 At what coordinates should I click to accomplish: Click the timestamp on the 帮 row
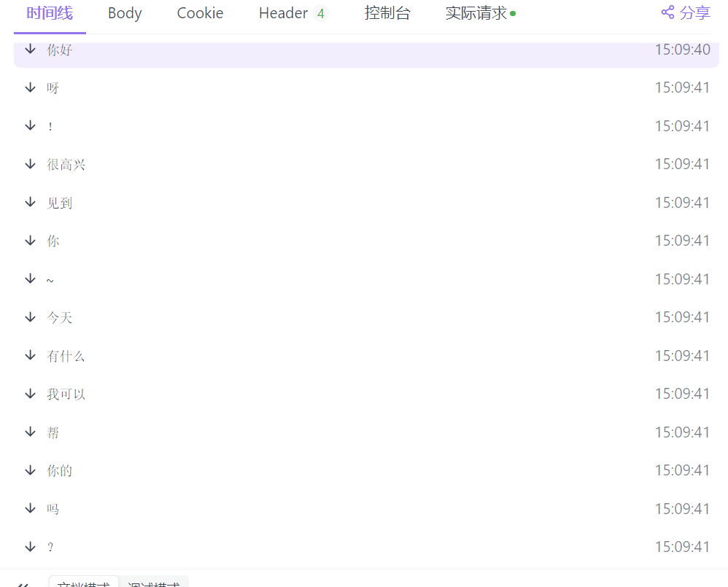pyautogui.click(x=683, y=432)
